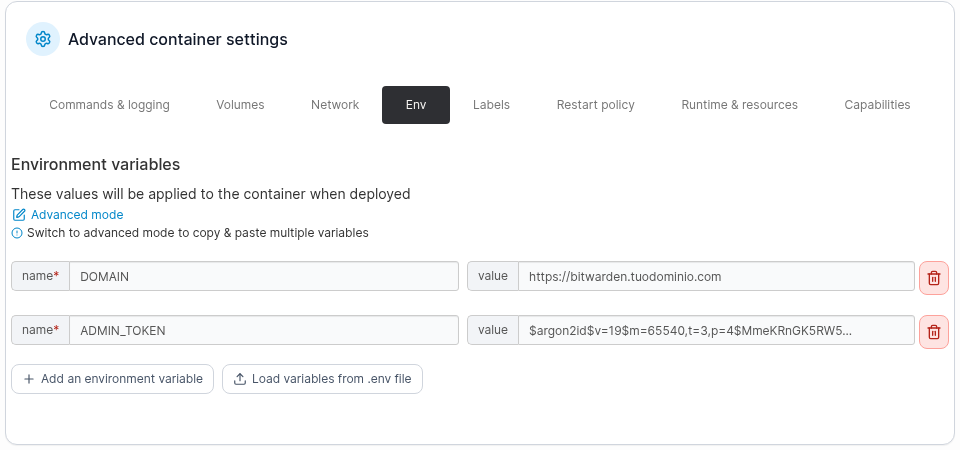Open the Restart policy tab
The height and width of the screenshot is (450, 960).
[596, 105]
